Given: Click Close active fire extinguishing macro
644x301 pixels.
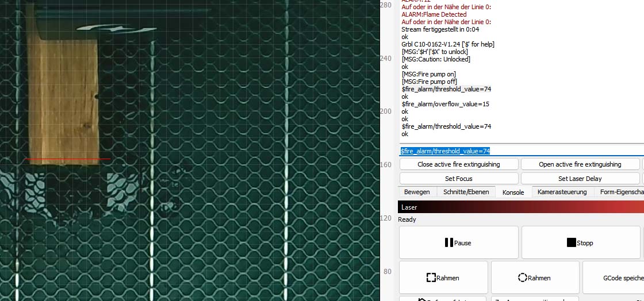Looking at the screenshot, I should [x=458, y=164].
